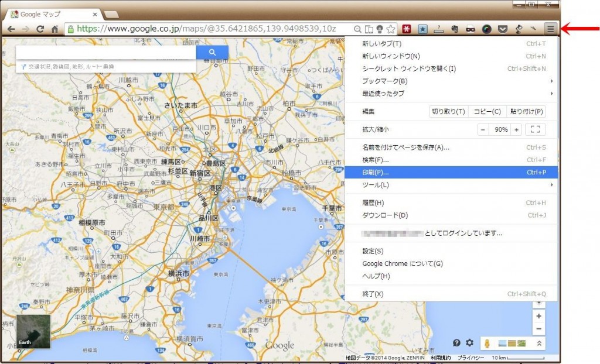Click the masked-face extension icon

point(471,29)
